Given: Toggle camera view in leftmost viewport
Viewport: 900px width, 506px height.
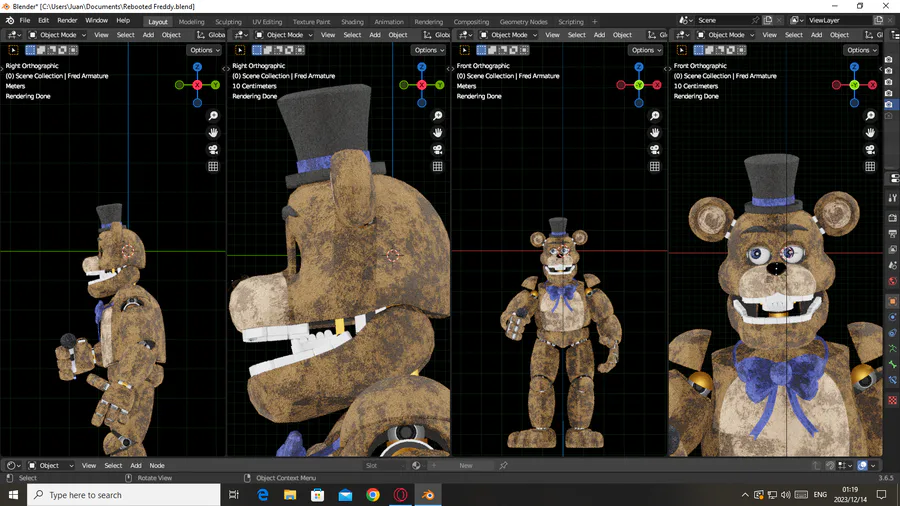Looking at the screenshot, I should pos(213,150).
